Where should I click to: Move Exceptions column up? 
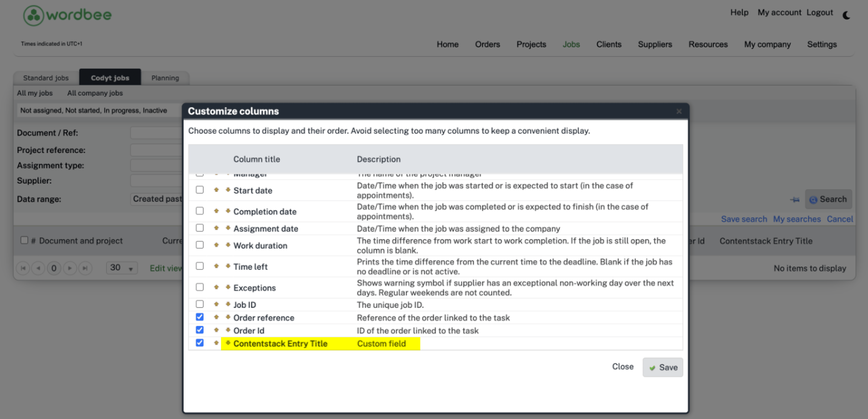point(216,287)
